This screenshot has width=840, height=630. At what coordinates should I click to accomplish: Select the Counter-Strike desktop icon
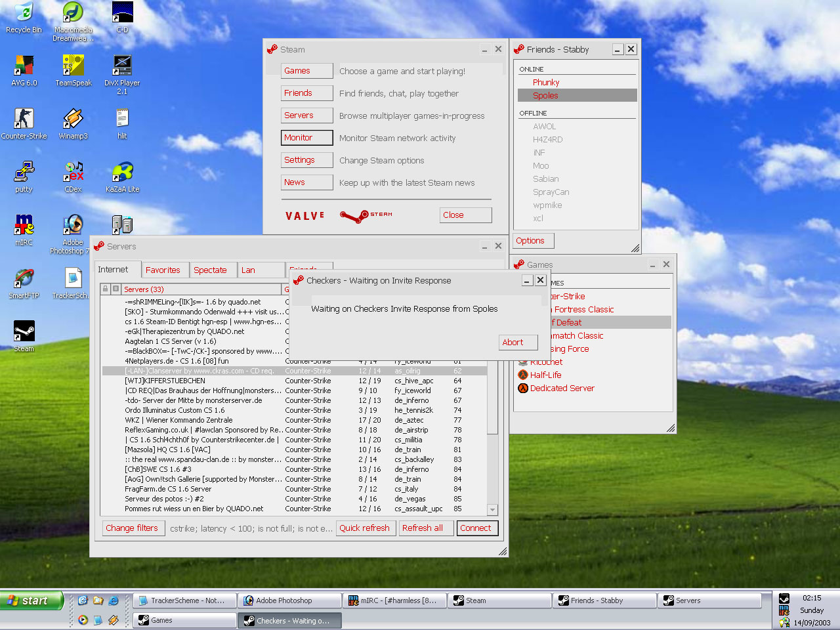(24, 124)
